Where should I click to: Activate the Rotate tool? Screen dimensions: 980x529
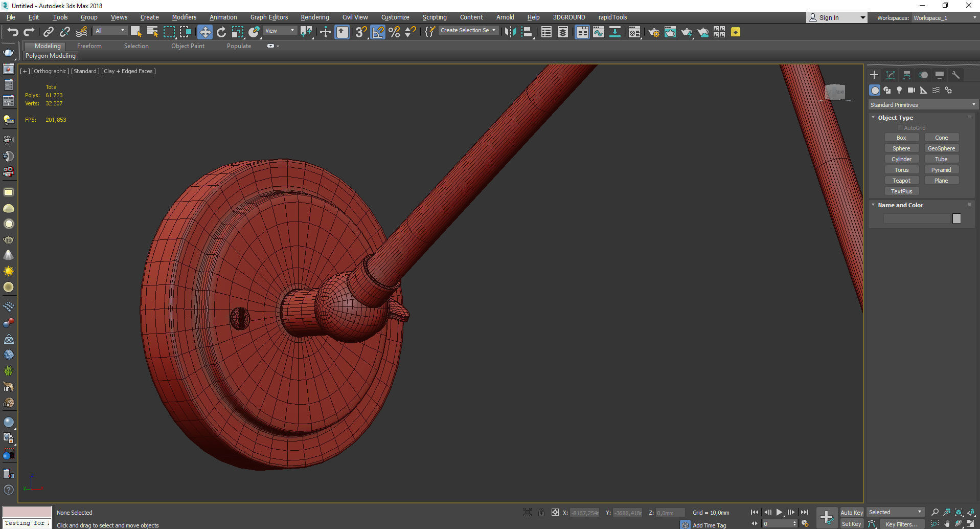221,32
